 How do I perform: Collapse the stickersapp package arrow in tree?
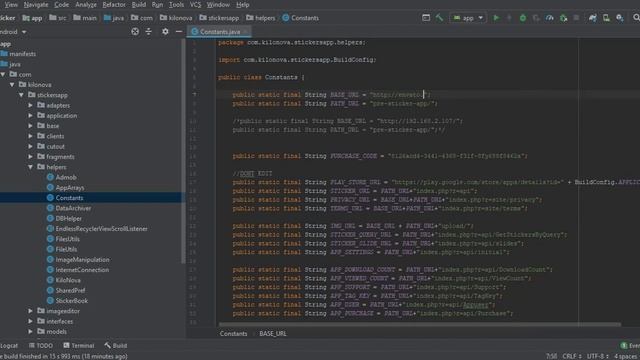[x=21, y=95]
